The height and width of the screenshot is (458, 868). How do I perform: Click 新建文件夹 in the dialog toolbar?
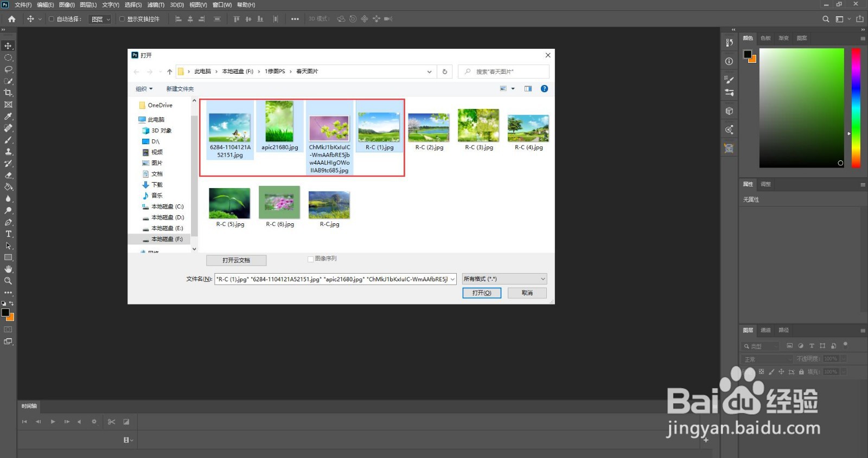pos(180,89)
